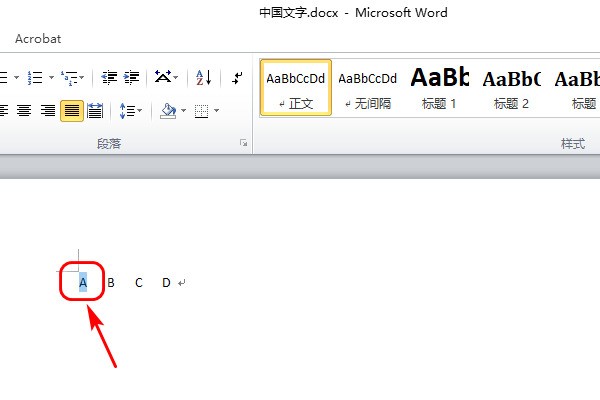
Task: Click the 样式 group label
Action: point(573,144)
